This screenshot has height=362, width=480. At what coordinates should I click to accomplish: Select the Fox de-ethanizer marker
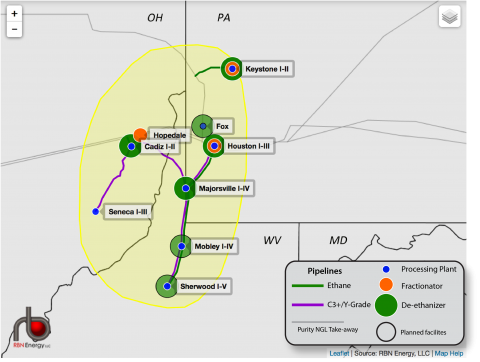click(203, 126)
